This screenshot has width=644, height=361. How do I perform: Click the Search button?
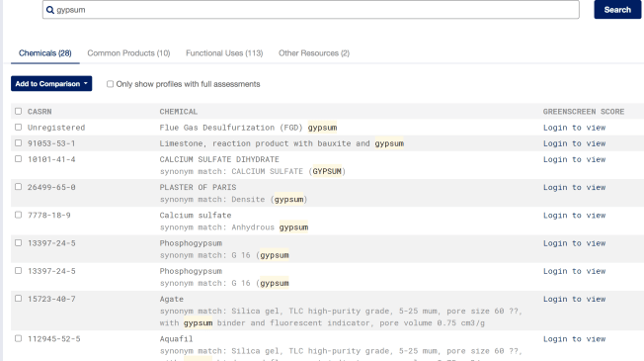coord(617,10)
